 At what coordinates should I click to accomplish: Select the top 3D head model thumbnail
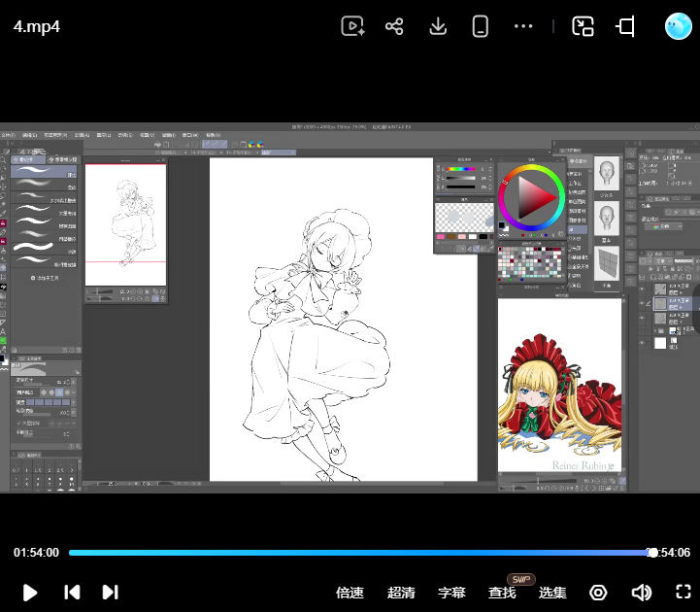(606, 173)
